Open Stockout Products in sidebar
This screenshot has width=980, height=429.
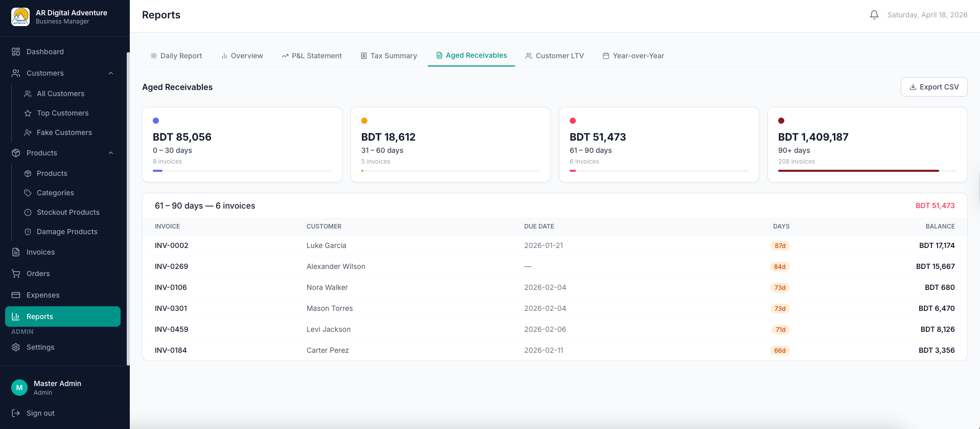tap(68, 212)
